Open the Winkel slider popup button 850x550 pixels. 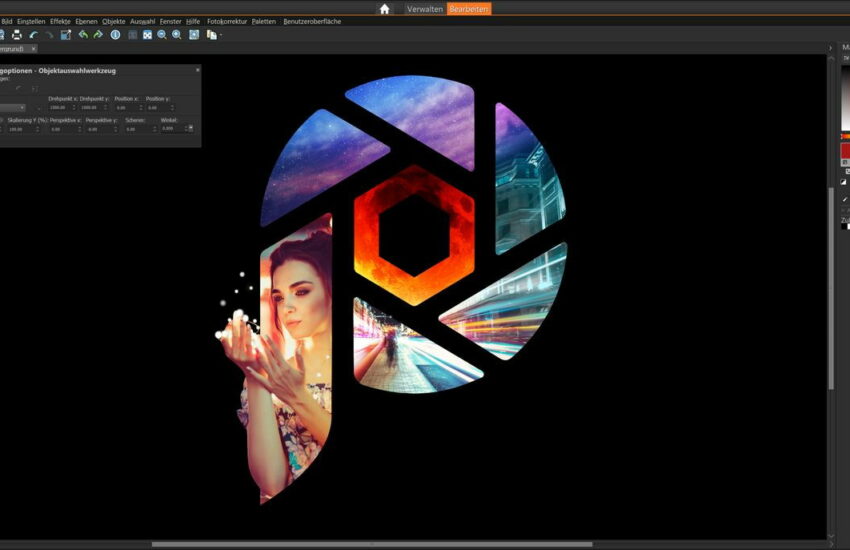[x=190, y=128]
